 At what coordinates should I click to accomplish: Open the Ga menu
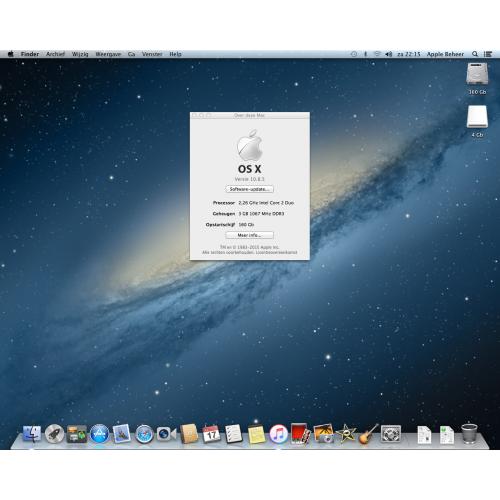point(131,54)
